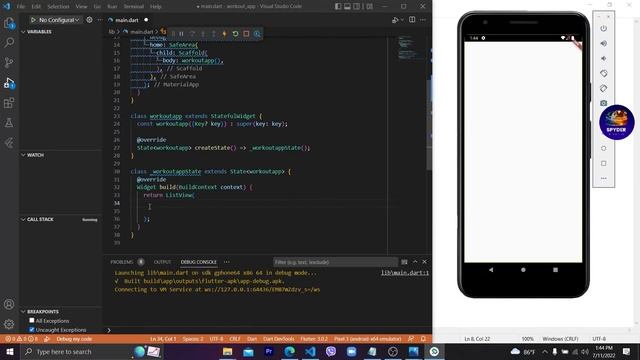640x360 pixels.
Task: Power off the emulator
Action: 604,29
